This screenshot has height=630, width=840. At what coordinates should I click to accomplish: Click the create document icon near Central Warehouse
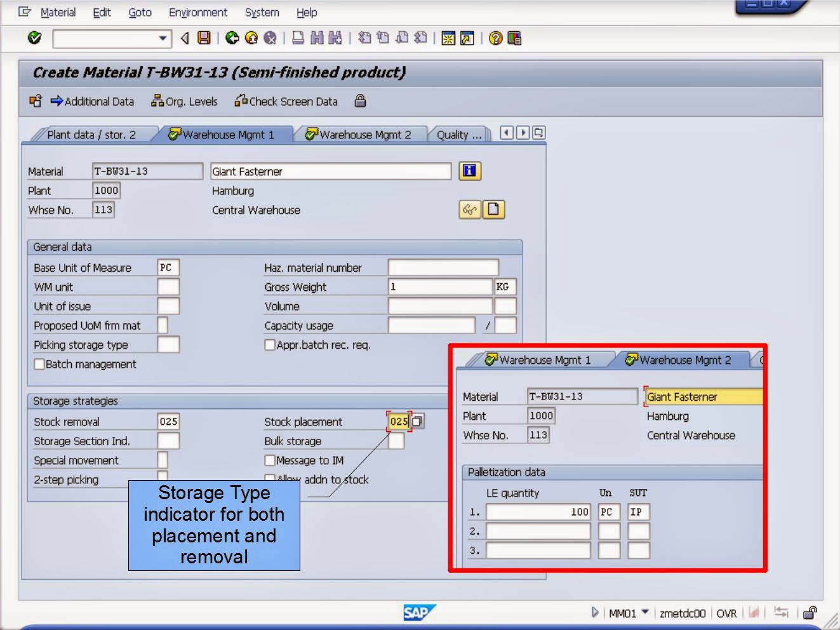point(493,210)
